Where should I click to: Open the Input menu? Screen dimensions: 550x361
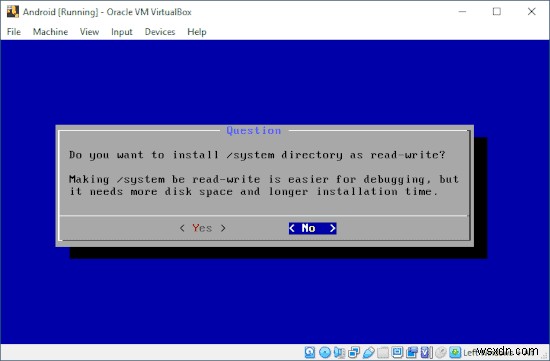click(x=122, y=32)
